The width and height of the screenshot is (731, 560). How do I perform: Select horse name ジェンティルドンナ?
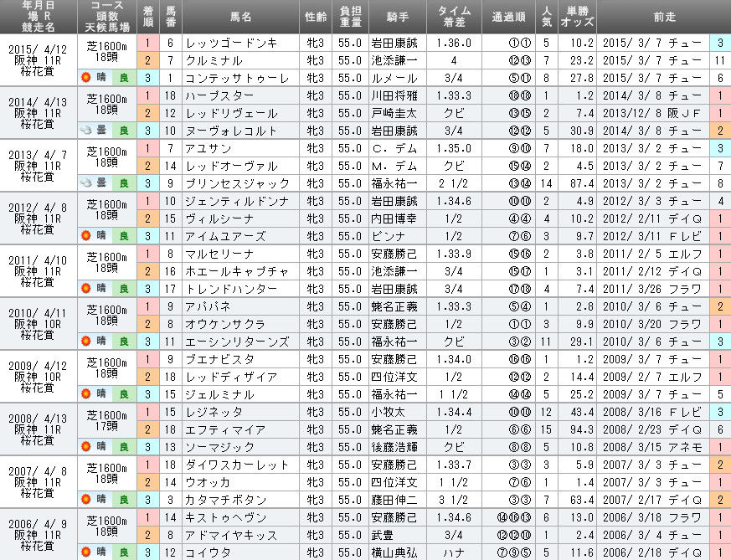point(237,201)
